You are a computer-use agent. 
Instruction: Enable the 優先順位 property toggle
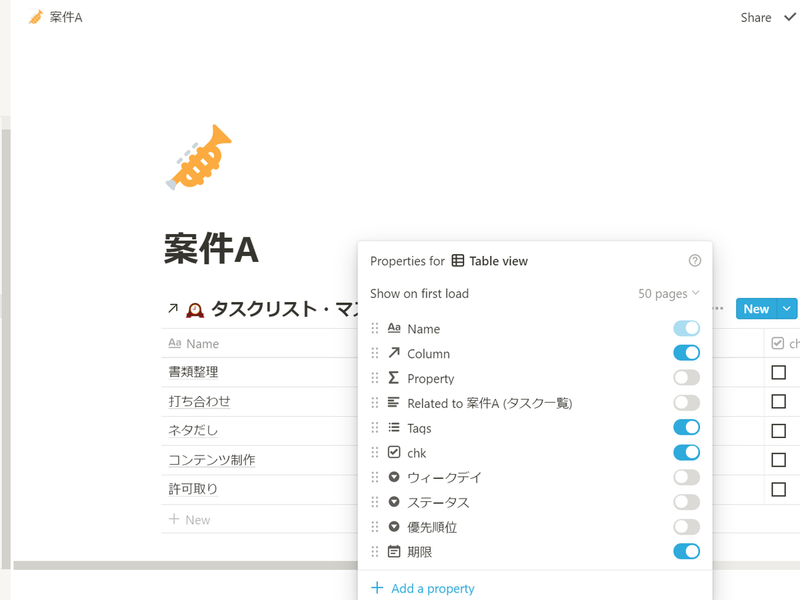(x=687, y=527)
